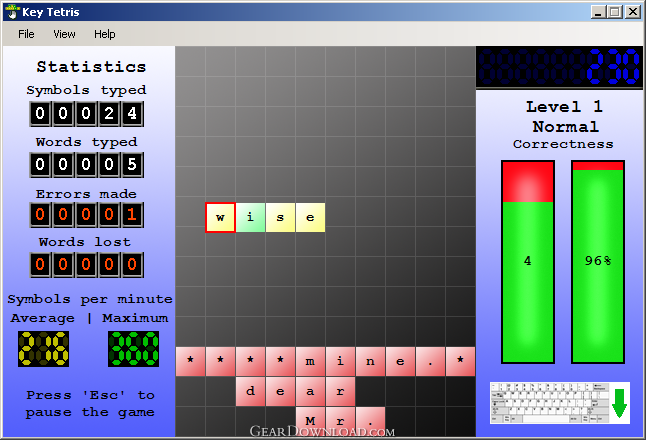Open the File menu
This screenshot has width=646, height=440.
click(26, 34)
